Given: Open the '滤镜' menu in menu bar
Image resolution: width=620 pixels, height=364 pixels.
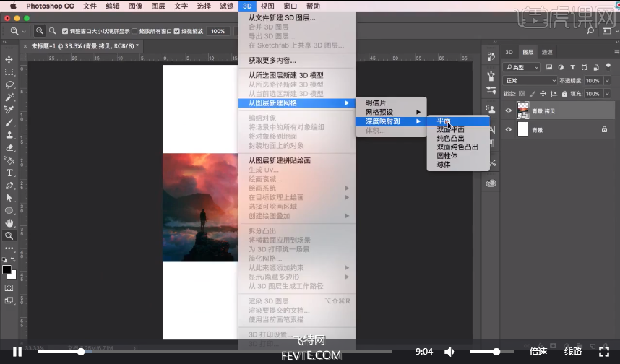Looking at the screenshot, I should [x=227, y=6].
